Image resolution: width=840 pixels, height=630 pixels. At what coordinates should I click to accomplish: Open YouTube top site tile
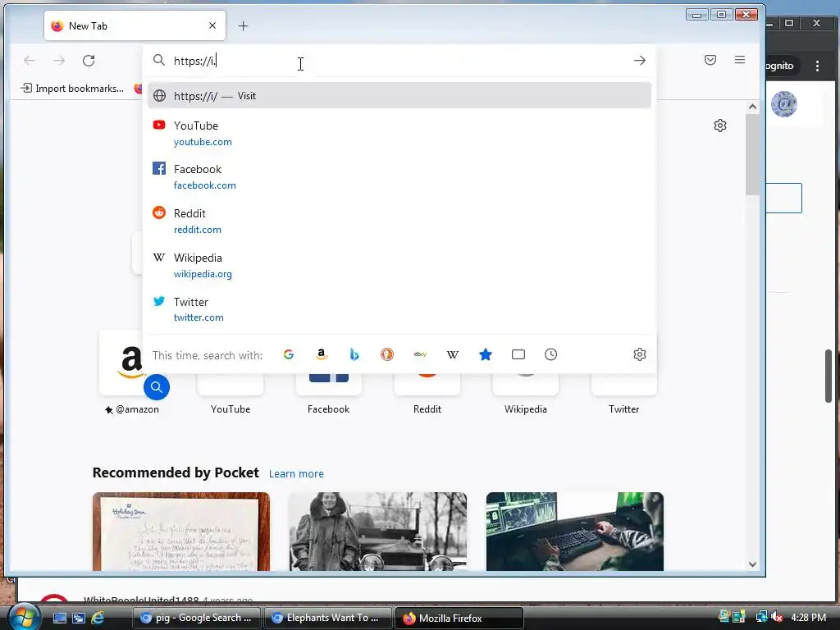pos(231,394)
